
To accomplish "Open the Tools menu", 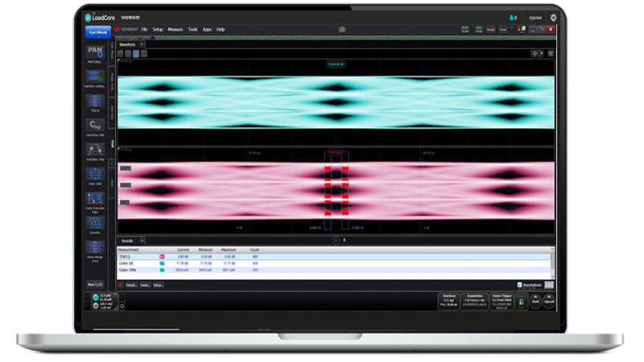I will click(x=192, y=30).
